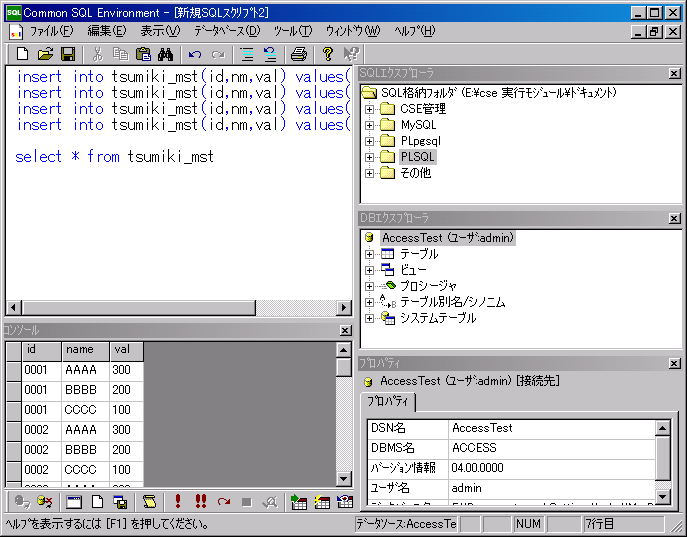Select テーブル別名/シノニム tree item

pos(453,302)
